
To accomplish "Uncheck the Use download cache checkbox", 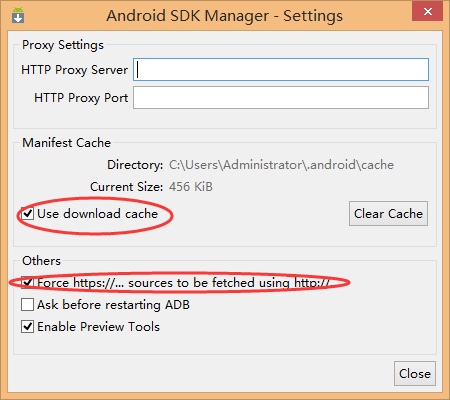I will pyautogui.click(x=27, y=214).
